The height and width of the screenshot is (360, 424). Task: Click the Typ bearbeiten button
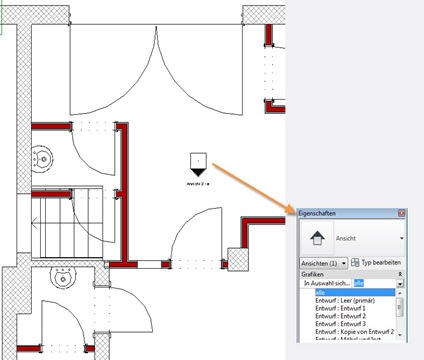(x=377, y=263)
